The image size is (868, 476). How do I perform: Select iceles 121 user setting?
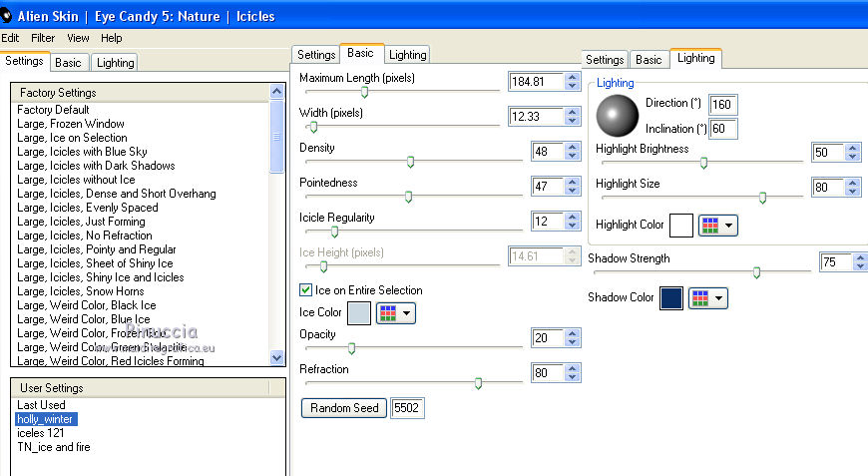[41, 433]
